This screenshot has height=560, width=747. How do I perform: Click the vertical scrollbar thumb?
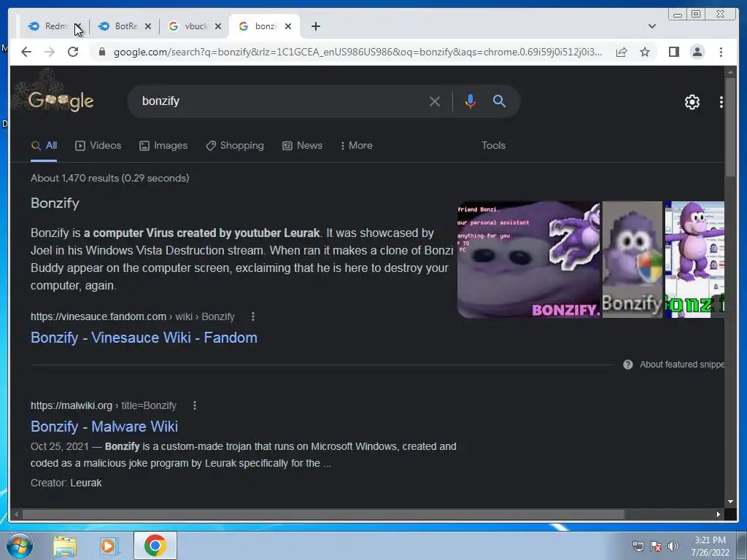[730, 128]
